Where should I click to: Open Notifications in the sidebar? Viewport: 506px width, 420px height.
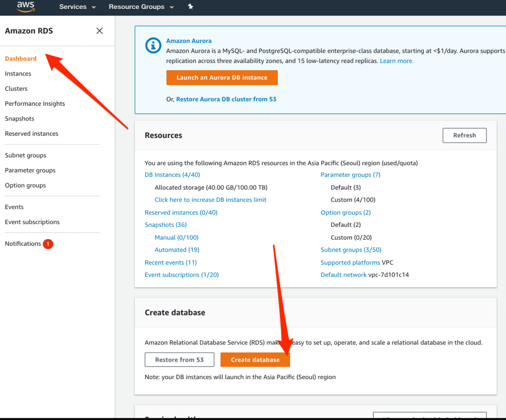[23, 244]
